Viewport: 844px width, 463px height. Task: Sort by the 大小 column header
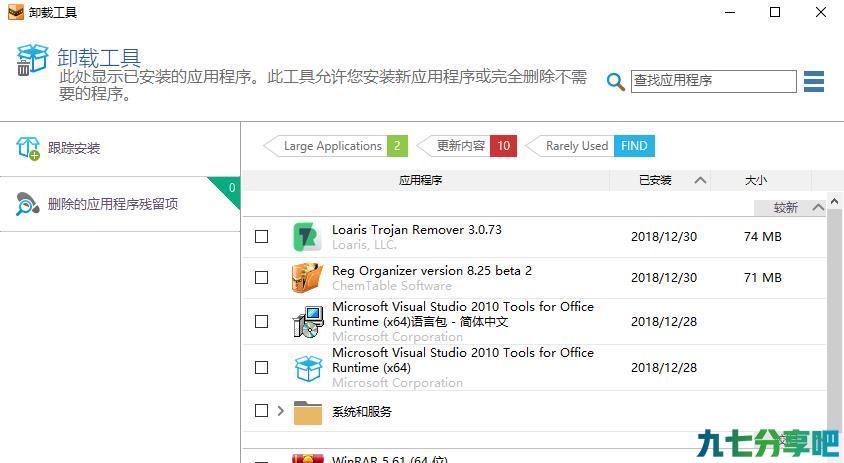coord(760,180)
